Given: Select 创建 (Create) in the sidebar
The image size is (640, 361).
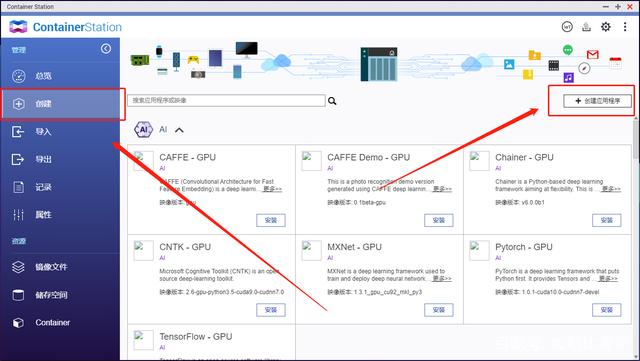Looking at the screenshot, I should (x=60, y=104).
